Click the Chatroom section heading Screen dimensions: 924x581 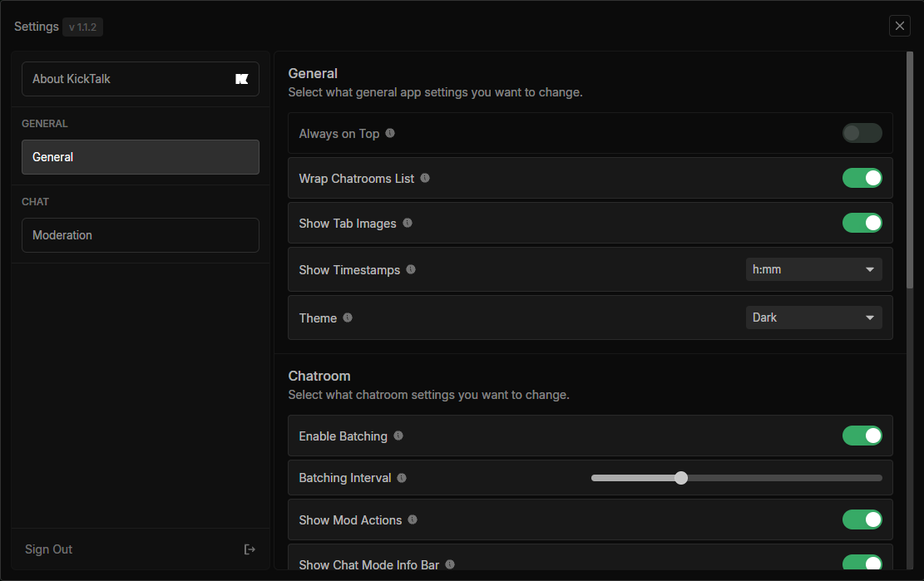[x=319, y=377]
